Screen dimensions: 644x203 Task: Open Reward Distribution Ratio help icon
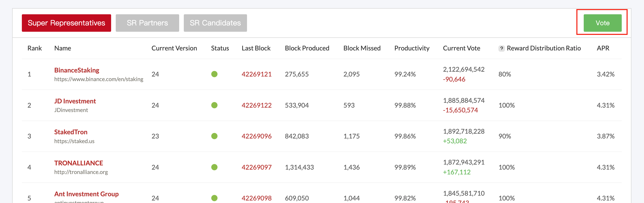[x=501, y=49]
